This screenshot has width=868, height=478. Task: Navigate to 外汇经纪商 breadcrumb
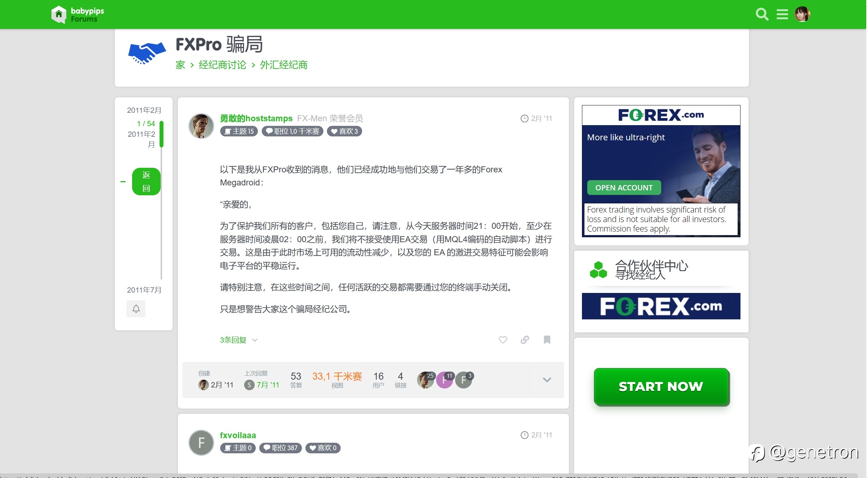[284, 65]
